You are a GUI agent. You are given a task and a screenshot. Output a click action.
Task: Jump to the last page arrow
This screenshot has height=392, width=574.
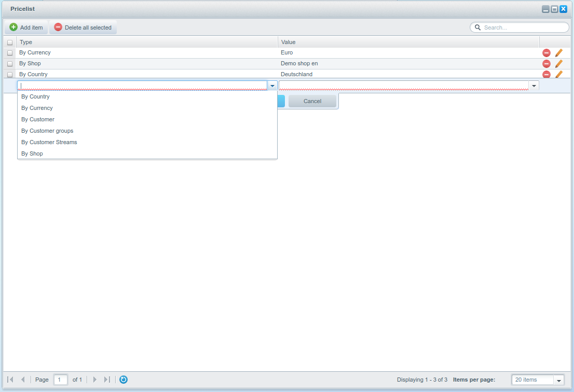tap(107, 380)
